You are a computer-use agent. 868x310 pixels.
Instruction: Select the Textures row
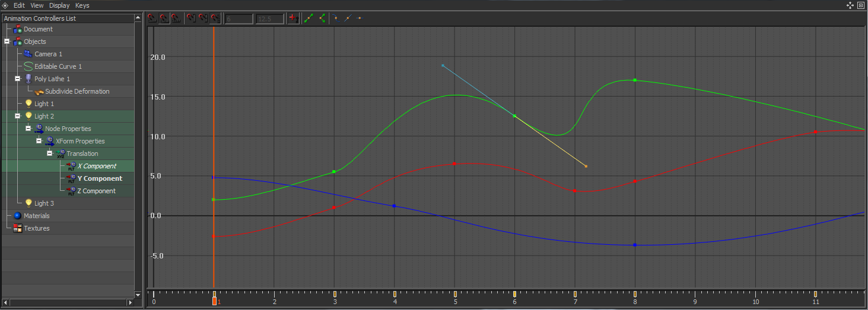click(68, 228)
